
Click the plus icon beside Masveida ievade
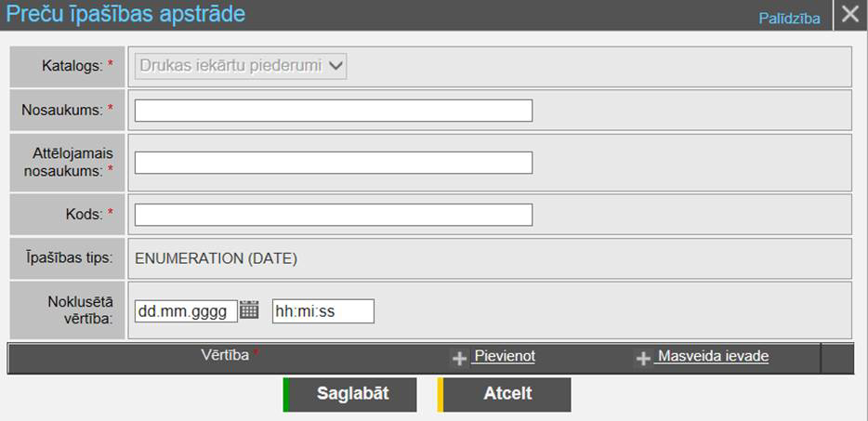[x=643, y=358]
